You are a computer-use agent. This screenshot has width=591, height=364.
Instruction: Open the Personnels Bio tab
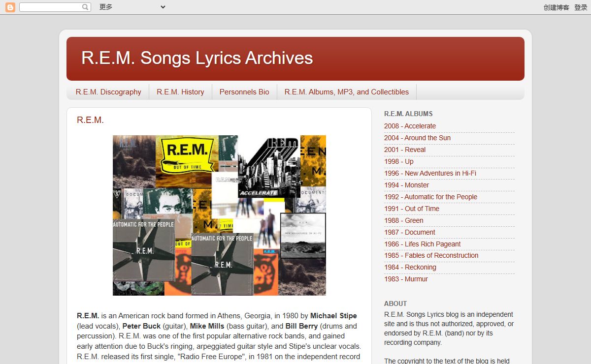244,92
